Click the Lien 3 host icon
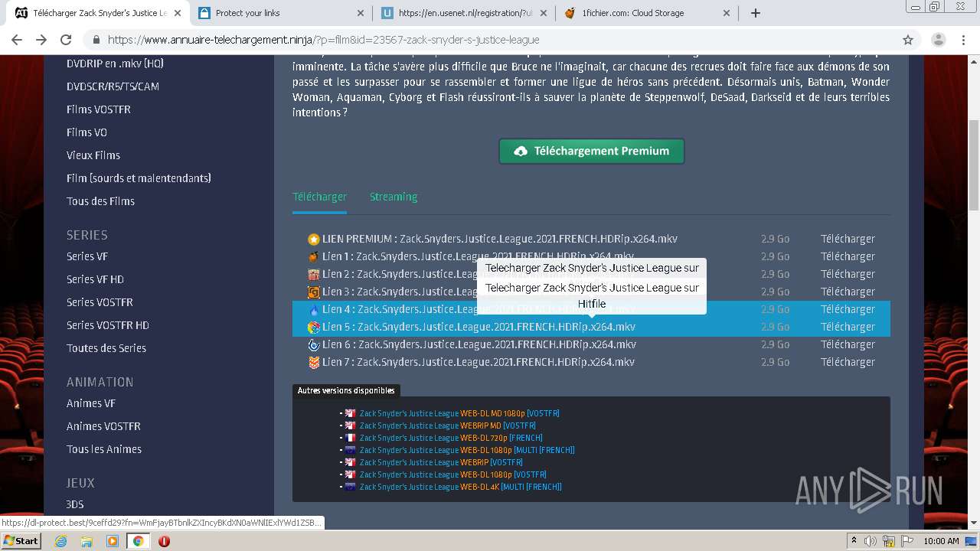980x551 pixels. (313, 292)
